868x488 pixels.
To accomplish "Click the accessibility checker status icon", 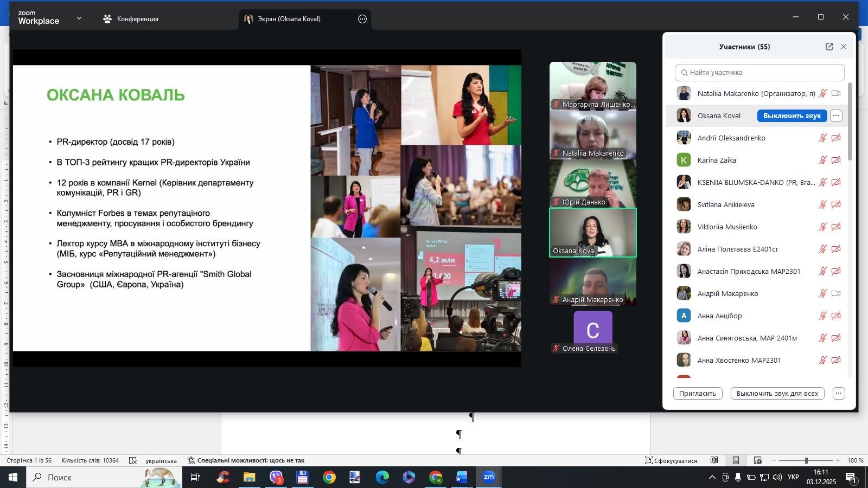I will pos(192,460).
